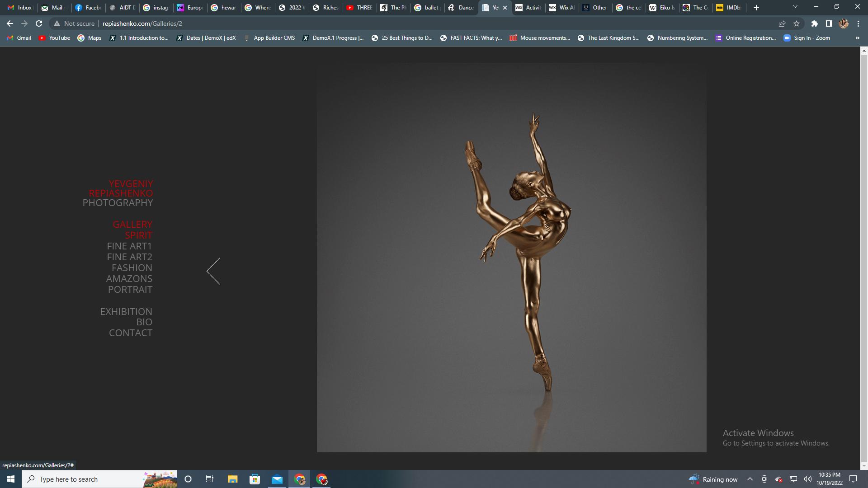Image resolution: width=868 pixels, height=488 pixels.
Task: Show hidden system tray icons
Action: point(750,479)
